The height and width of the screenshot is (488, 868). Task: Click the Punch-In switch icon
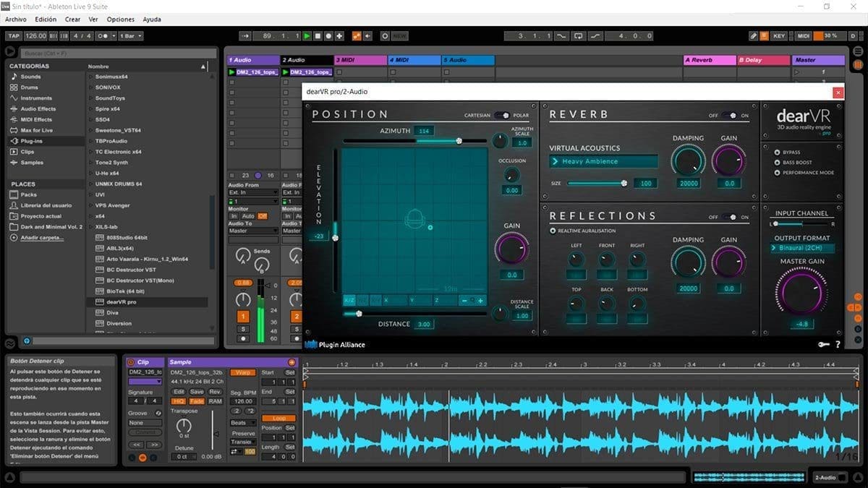560,35
